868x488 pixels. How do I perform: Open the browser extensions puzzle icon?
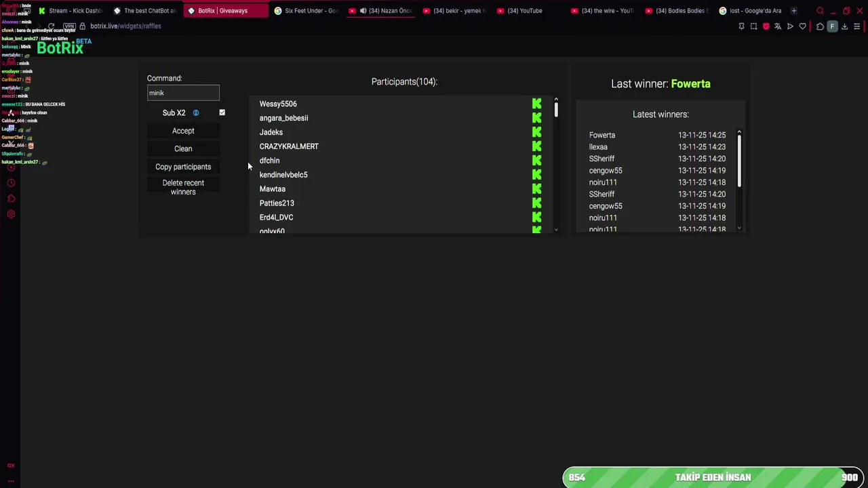(820, 26)
